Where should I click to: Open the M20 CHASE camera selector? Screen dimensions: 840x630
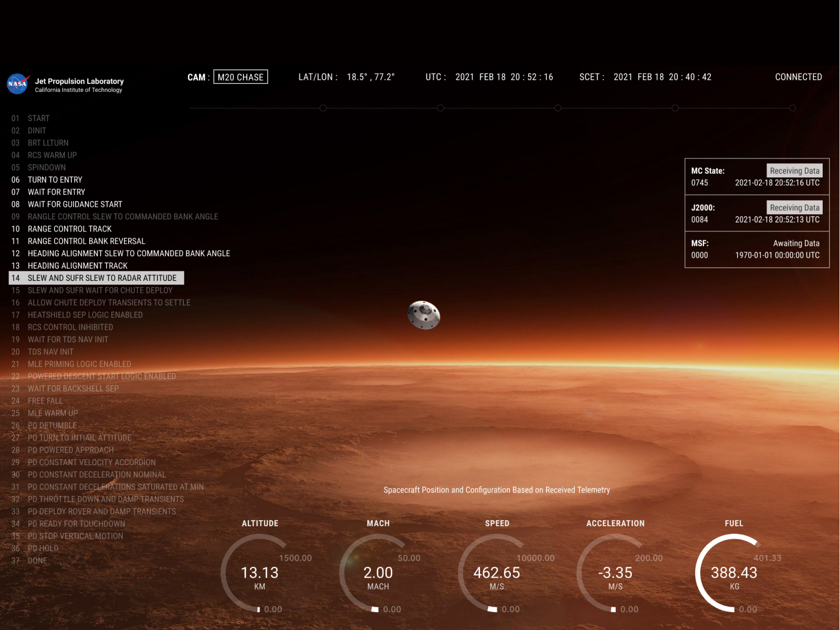click(240, 77)
